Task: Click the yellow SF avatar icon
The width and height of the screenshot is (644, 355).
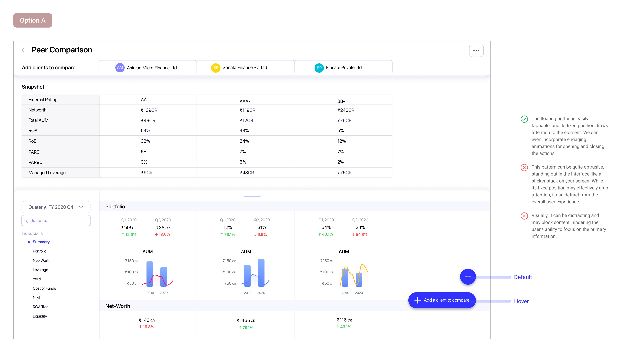Action: [215, 68]
